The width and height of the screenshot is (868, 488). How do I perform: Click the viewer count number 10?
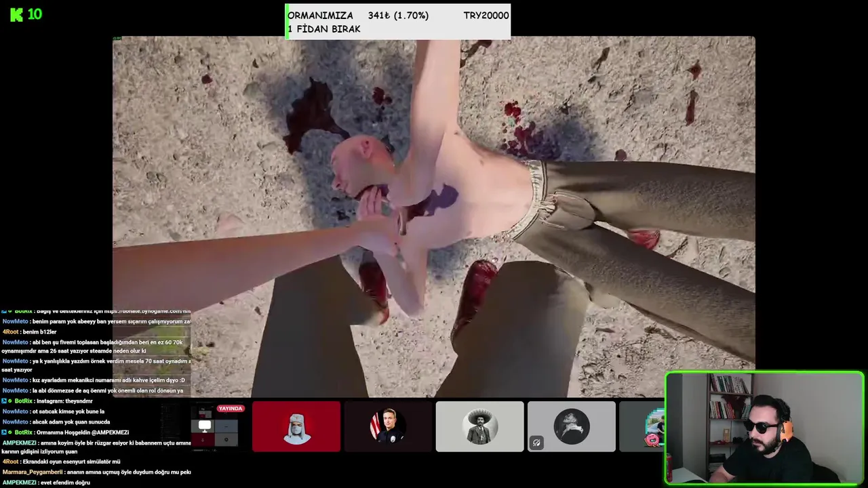pos(35,14)
